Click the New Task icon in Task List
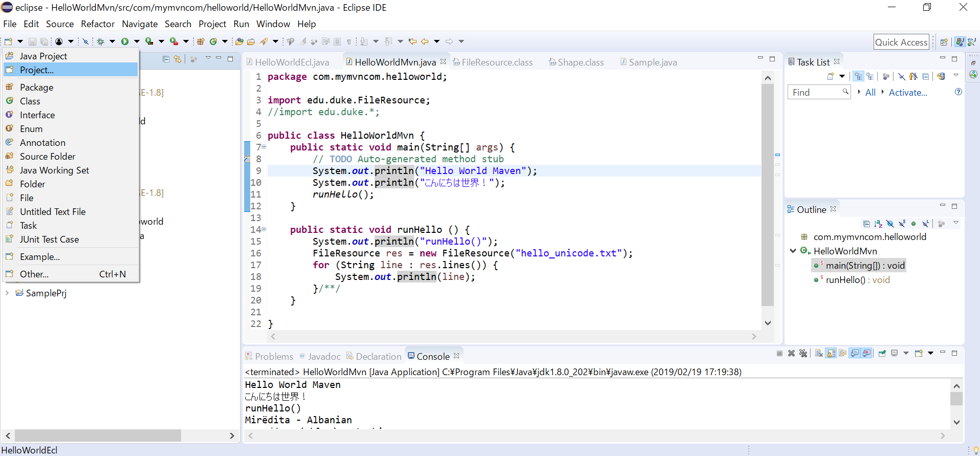 coord(831,76)
